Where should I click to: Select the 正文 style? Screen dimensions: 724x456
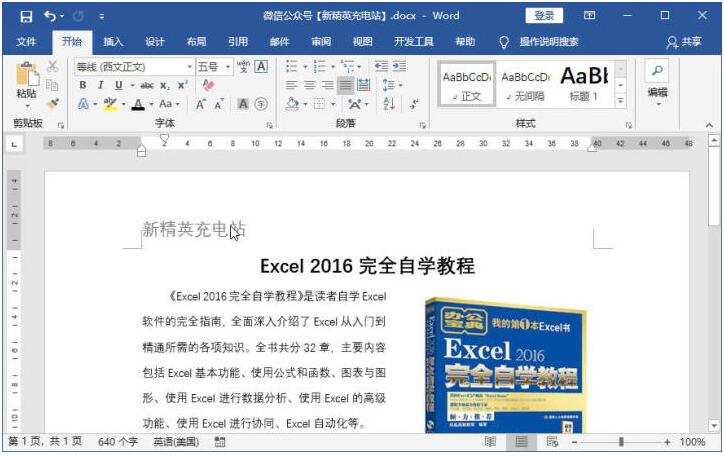tap(467, 84)
